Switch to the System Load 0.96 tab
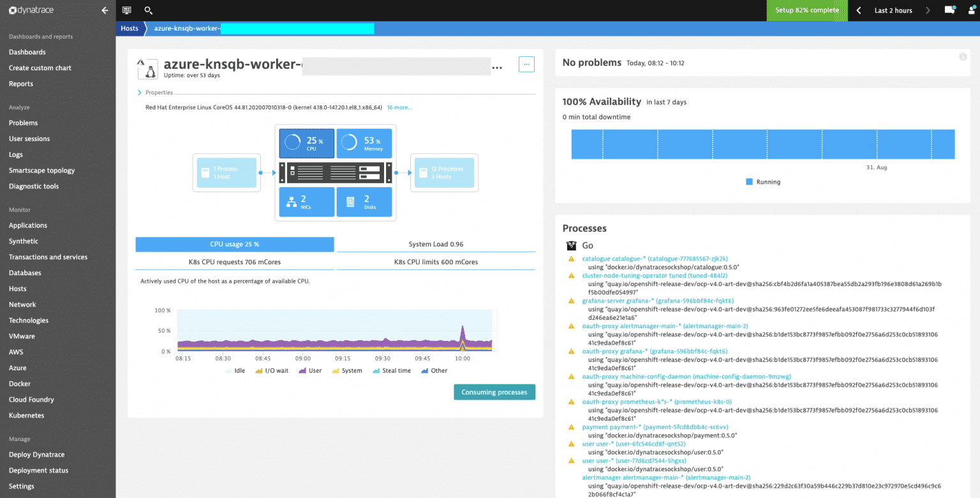980x498 pixels. click(x=434, y=244)
